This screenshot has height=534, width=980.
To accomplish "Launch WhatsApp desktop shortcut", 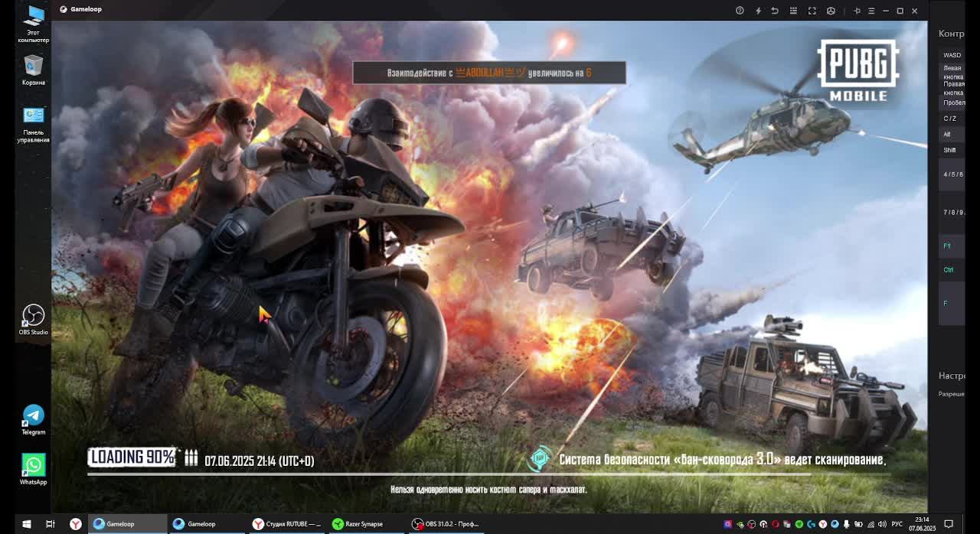I will pos(34,469).
